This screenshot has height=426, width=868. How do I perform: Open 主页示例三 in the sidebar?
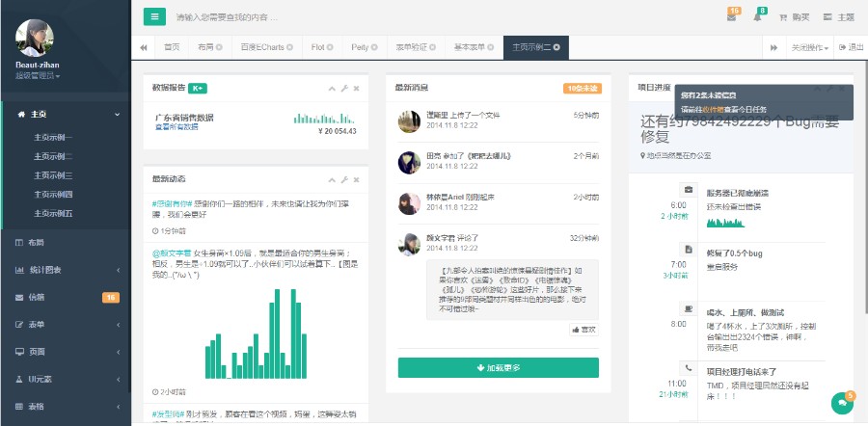(x=53, y=175)
